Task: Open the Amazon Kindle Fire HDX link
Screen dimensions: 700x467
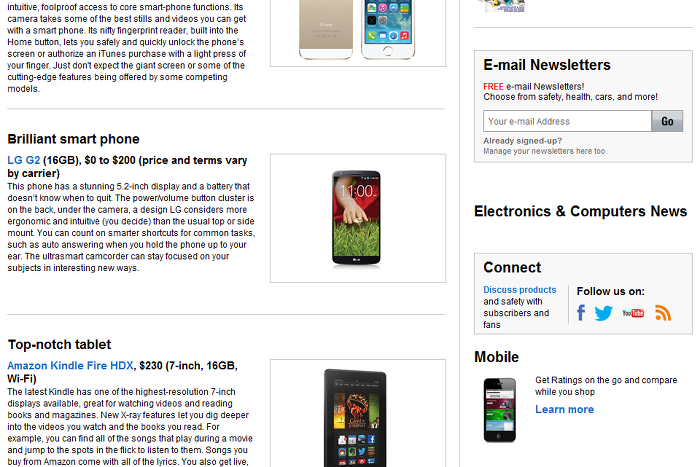Action: (70, 366)
